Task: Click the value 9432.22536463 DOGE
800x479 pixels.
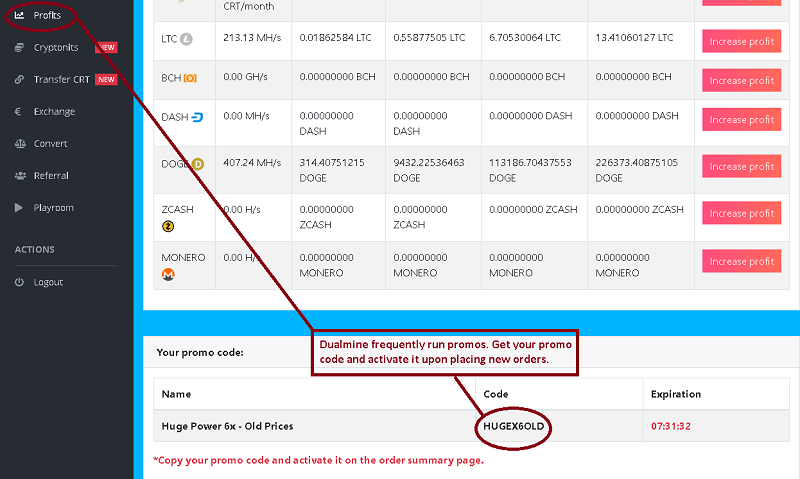Action: coord(429,170)
